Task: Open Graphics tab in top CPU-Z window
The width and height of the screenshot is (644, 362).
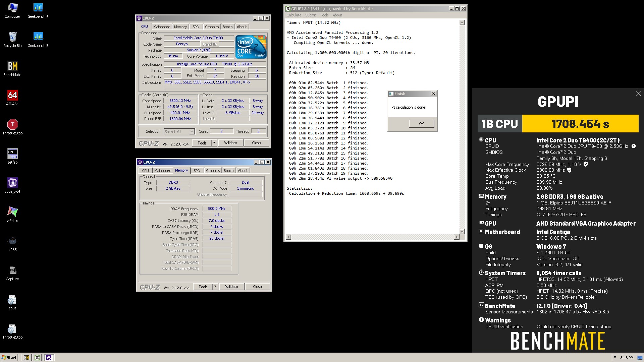Action: point(212,27)
